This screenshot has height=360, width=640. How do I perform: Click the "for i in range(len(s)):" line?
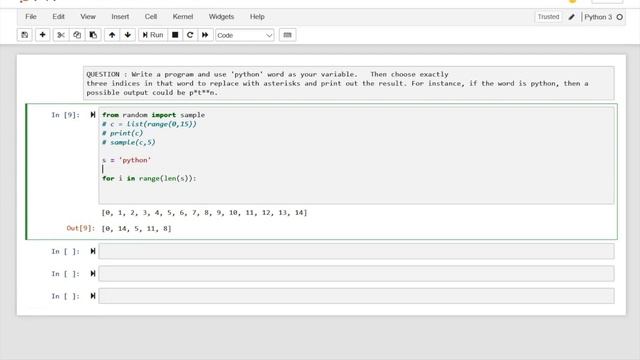coord(149,178)
